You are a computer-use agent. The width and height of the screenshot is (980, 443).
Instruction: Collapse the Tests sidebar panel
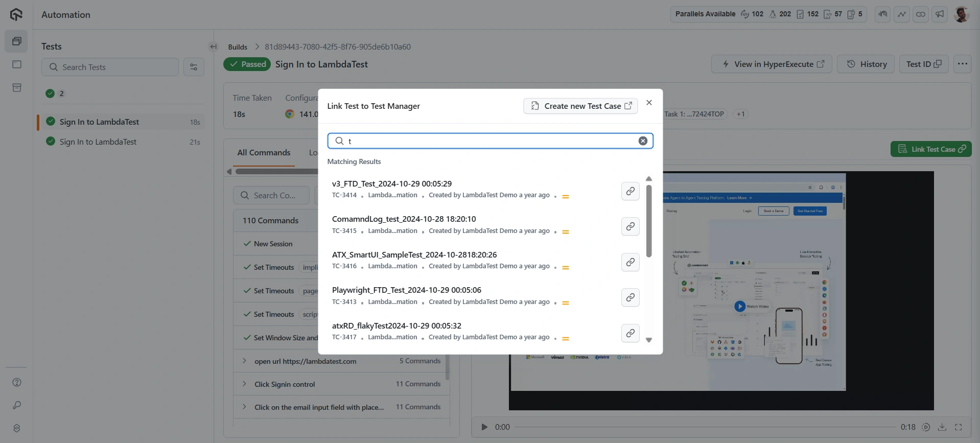pos(213,46)
